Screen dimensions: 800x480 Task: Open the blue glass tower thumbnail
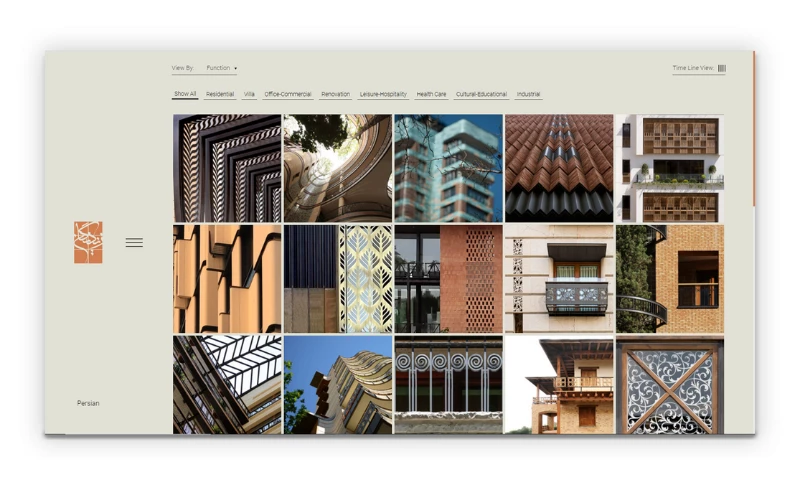(448, 168)
